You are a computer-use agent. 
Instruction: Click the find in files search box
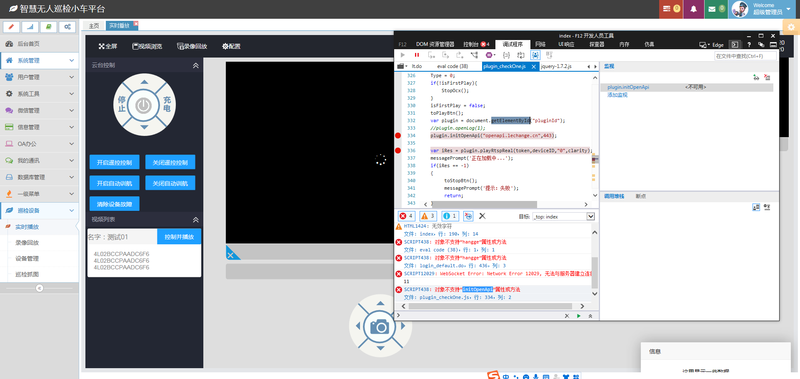click(745, 56)
